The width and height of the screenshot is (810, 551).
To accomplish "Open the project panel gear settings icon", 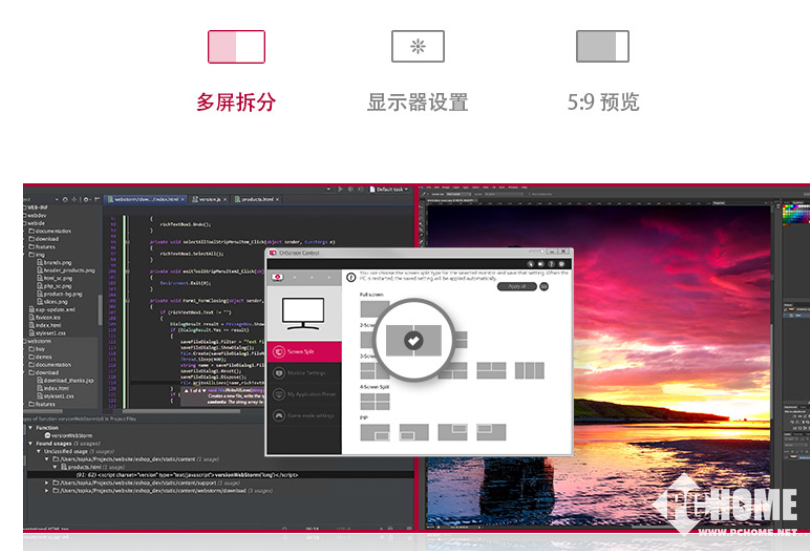I will click(86, 199).
